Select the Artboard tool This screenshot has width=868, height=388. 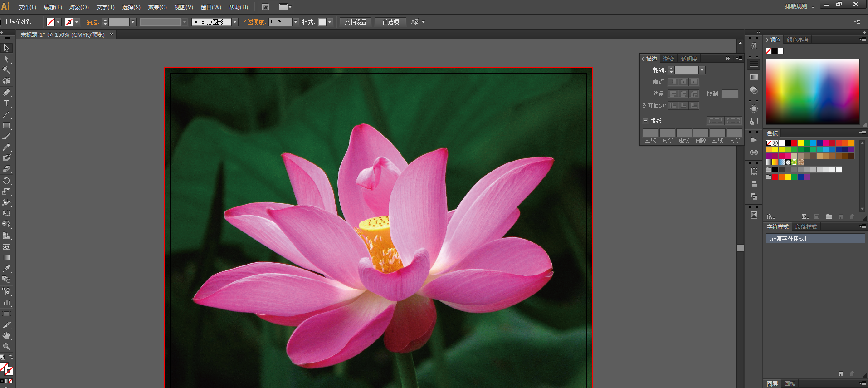click(6, 314)
